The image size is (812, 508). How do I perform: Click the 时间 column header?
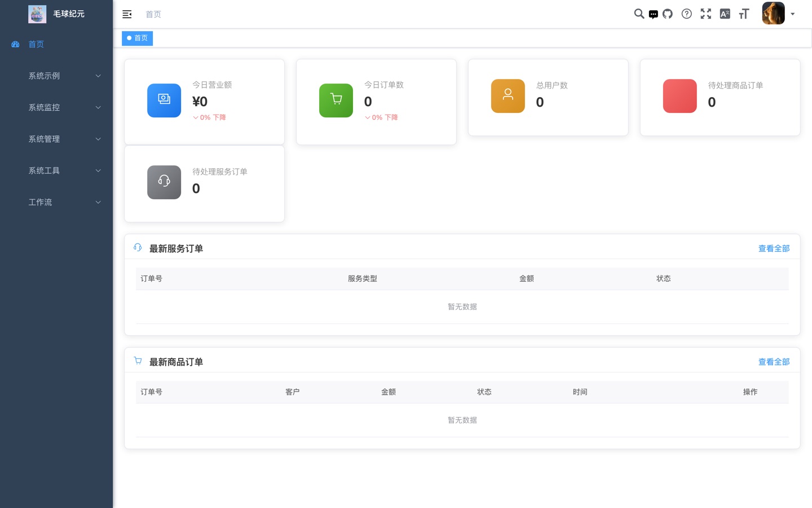(580, 392)
